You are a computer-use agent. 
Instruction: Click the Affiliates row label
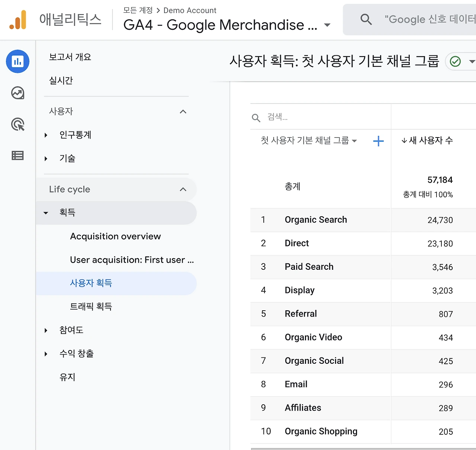point(303,408)
